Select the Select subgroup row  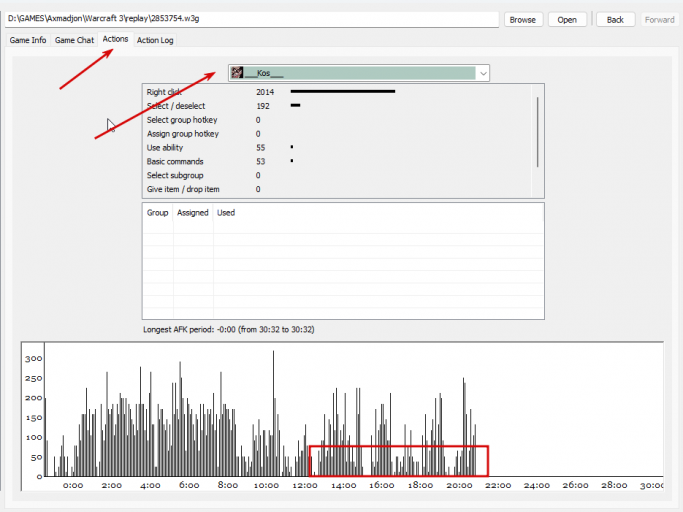[x=337, y=176]
